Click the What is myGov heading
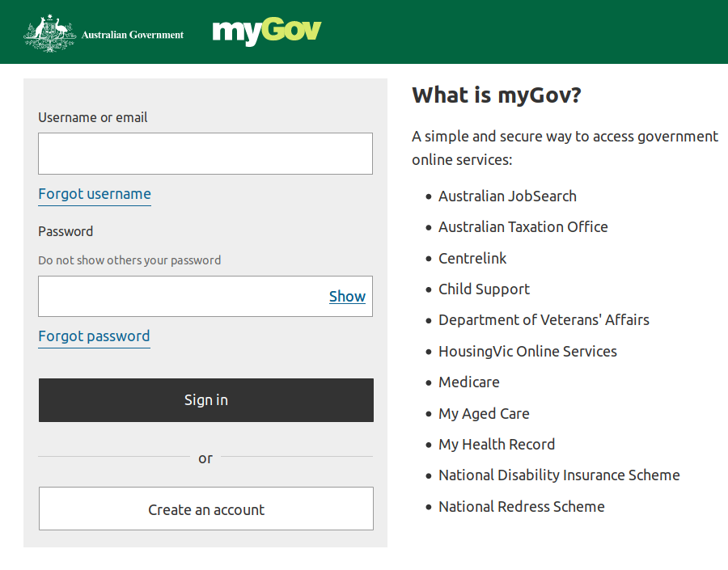The width and height of the screenshot is (728, 570). 496,95
